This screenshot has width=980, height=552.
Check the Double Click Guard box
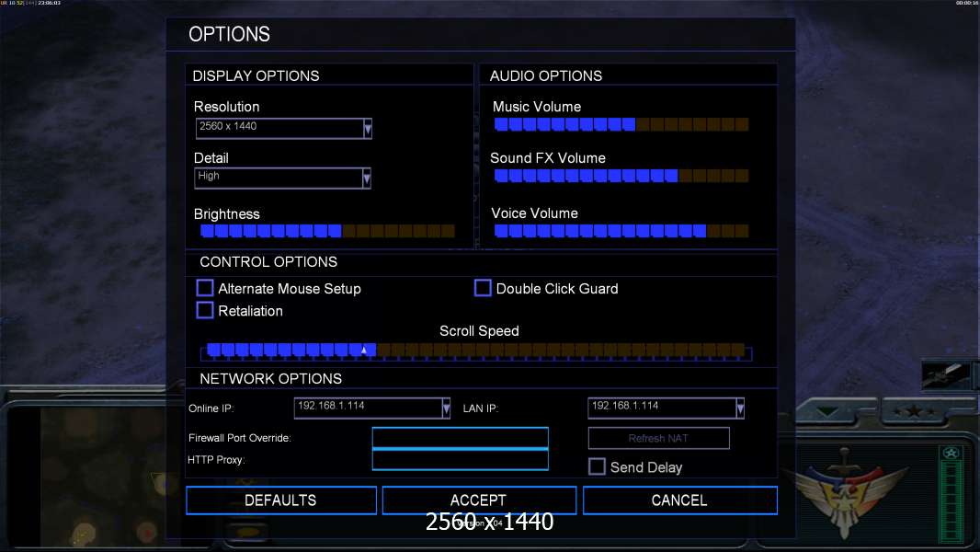click(x=483, y=289)
